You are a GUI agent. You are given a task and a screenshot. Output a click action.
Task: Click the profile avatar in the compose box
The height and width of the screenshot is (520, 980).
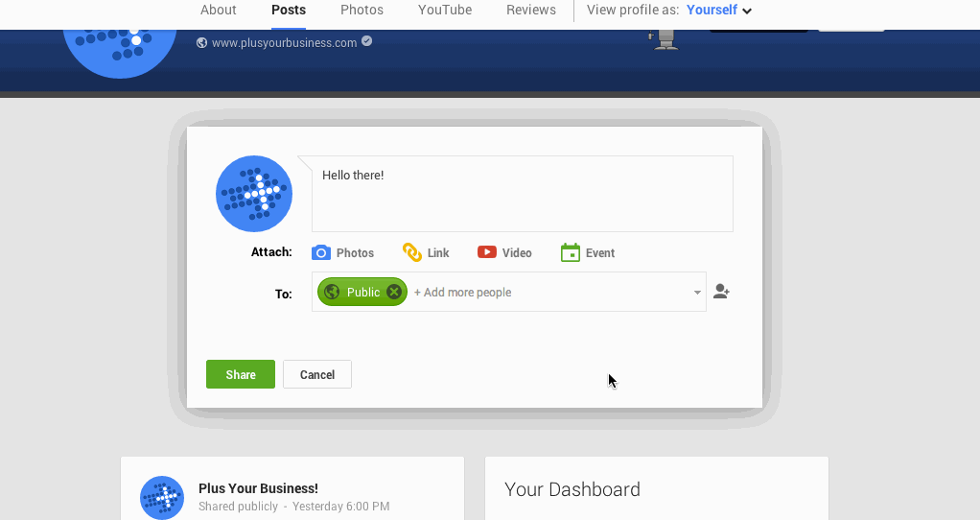[254, 194]
